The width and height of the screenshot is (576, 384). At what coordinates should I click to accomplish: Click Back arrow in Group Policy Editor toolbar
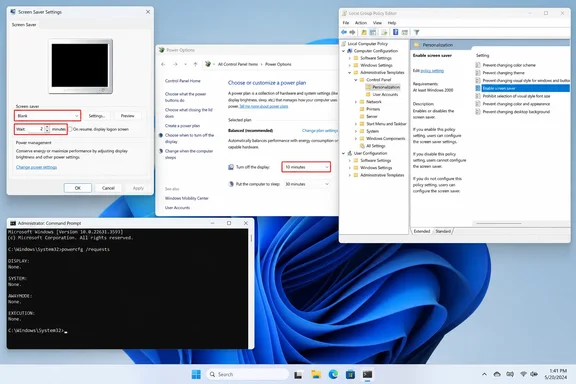point(344,32)
